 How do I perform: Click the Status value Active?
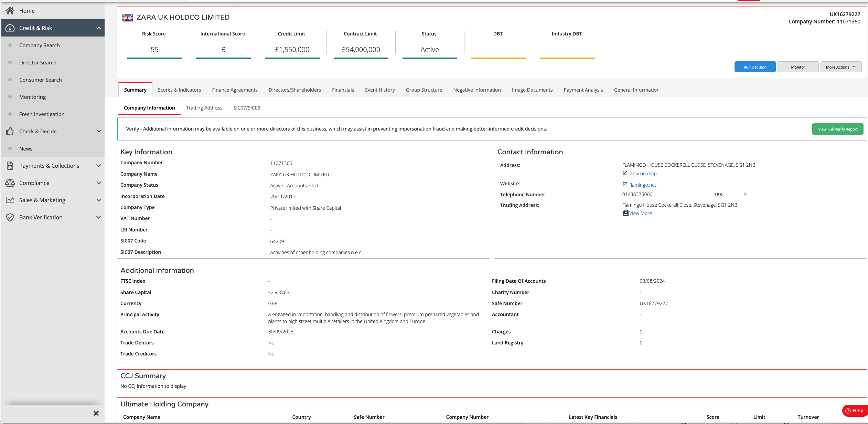tap(430, 50)
